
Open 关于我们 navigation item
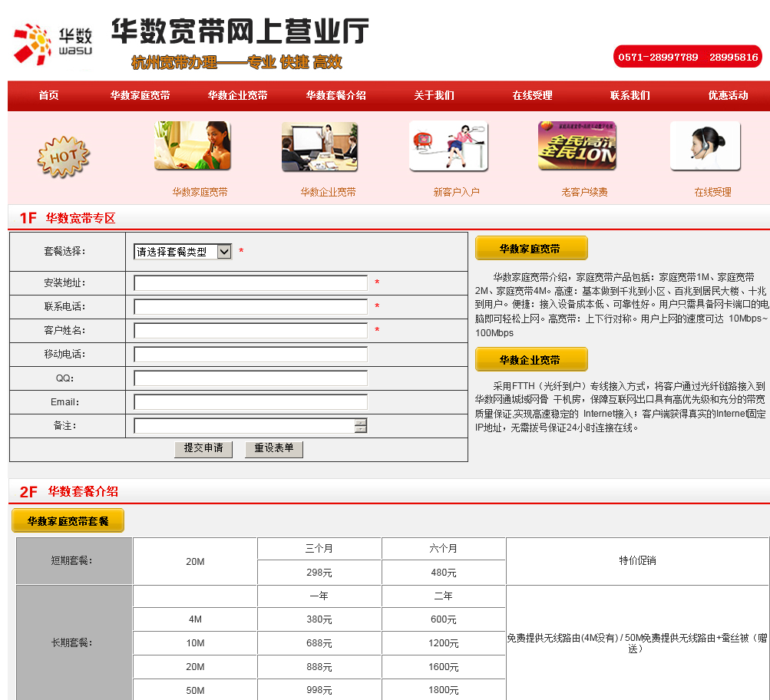pos(434,95)
